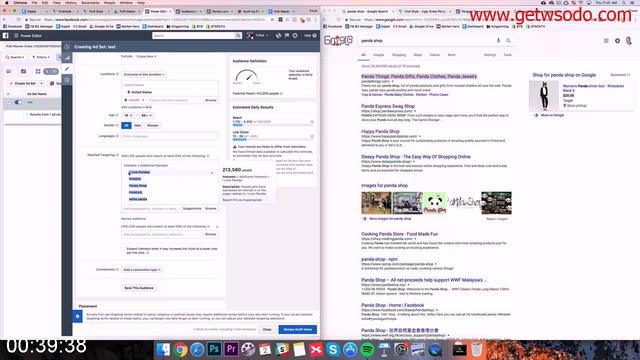The width and height of the screenshot is (640, 360).
Task: Select Men gender option
Action: pos(138,125)
